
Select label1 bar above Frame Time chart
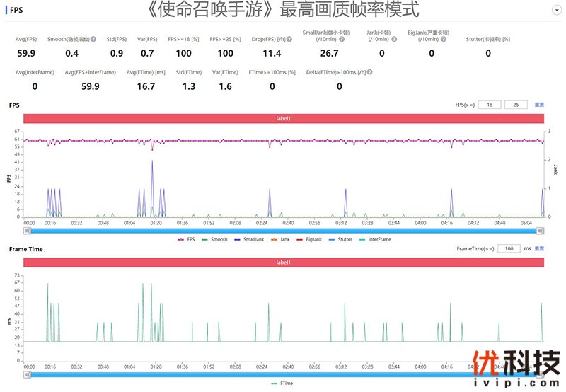tap(283, 263)
